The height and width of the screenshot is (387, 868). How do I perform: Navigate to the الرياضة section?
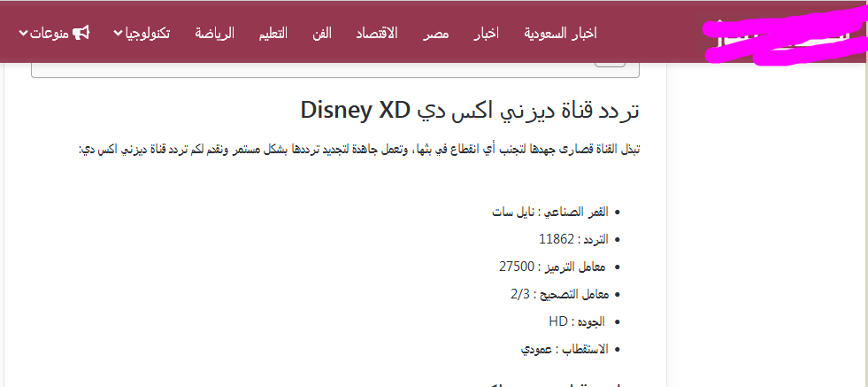tap(214, 34)
